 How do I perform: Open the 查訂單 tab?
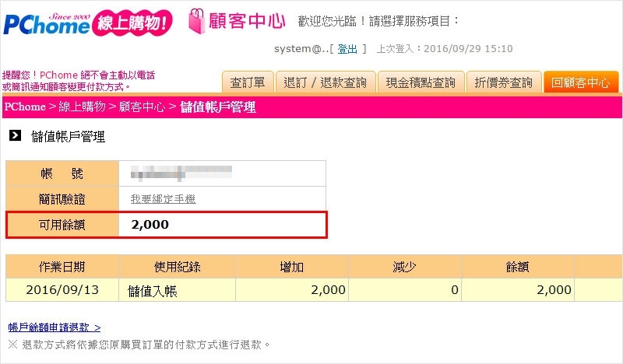(248, 82)
